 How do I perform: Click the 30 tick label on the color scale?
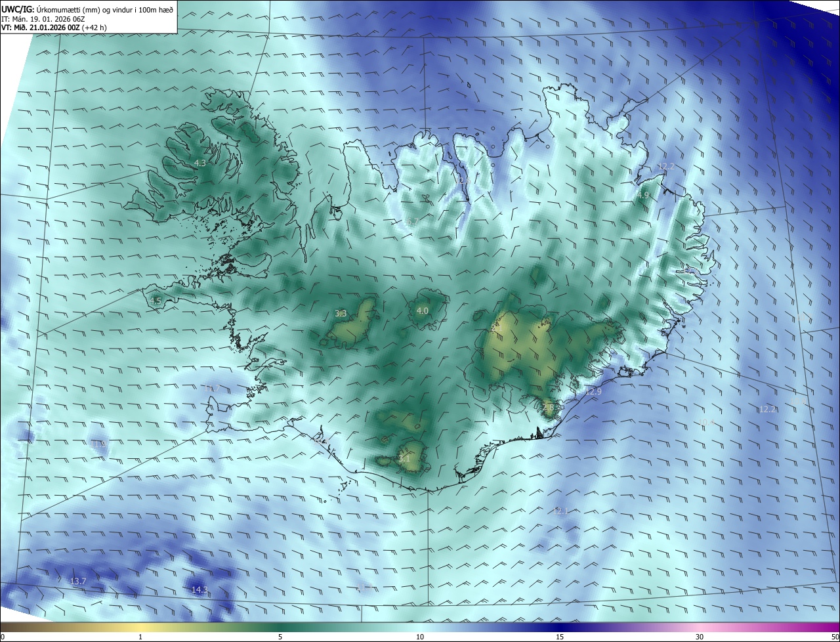click(x=700, y=637)
